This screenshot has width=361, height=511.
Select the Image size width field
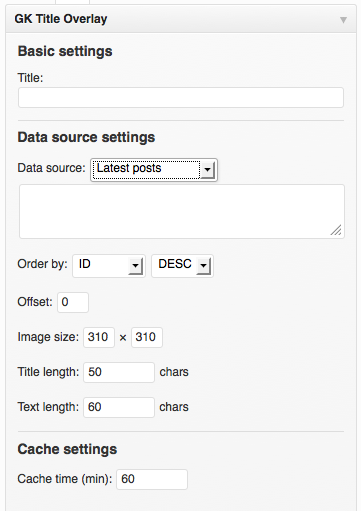click(x=99, y=337)
